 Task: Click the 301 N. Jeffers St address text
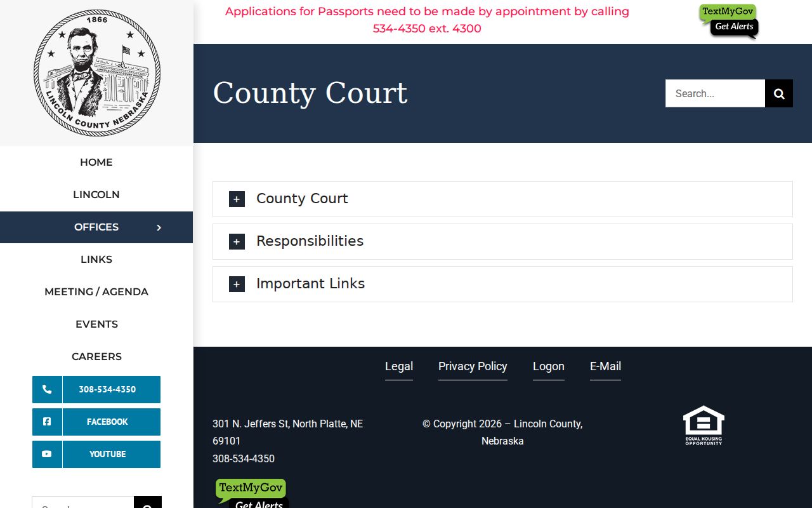[x=288, y=432]
